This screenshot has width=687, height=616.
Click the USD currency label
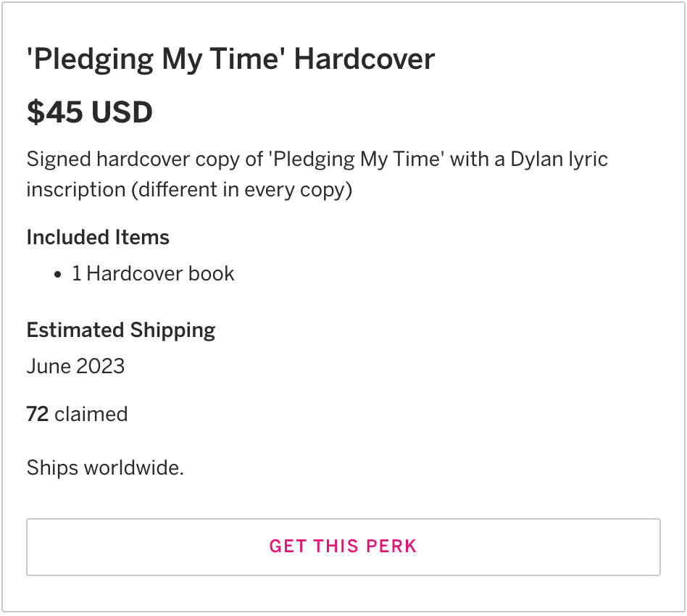[122, 112]
